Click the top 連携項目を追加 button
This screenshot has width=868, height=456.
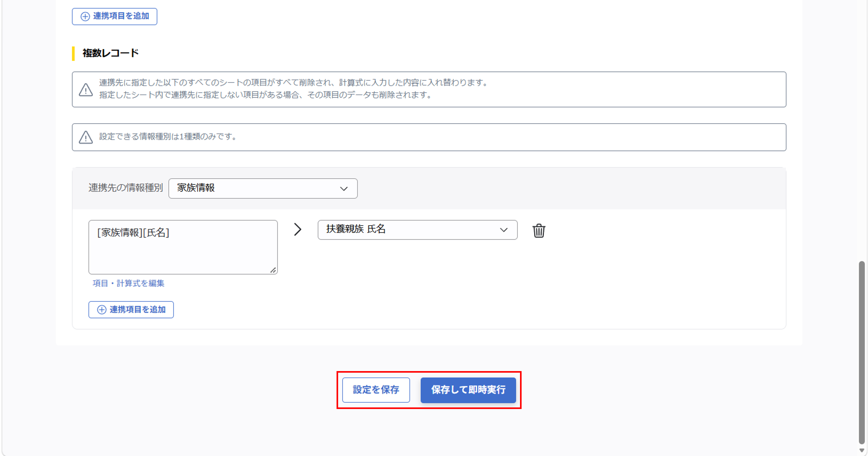click(x=115, y=16)
